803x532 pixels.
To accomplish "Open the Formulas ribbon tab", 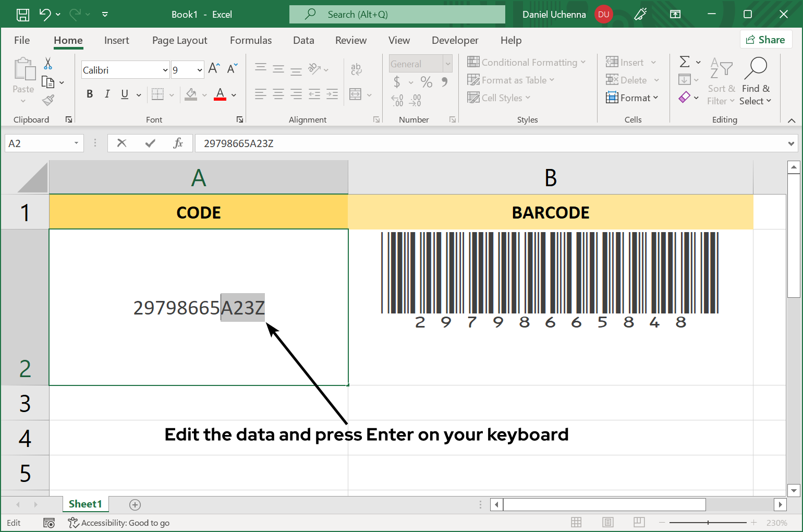I will click(251, 40).
